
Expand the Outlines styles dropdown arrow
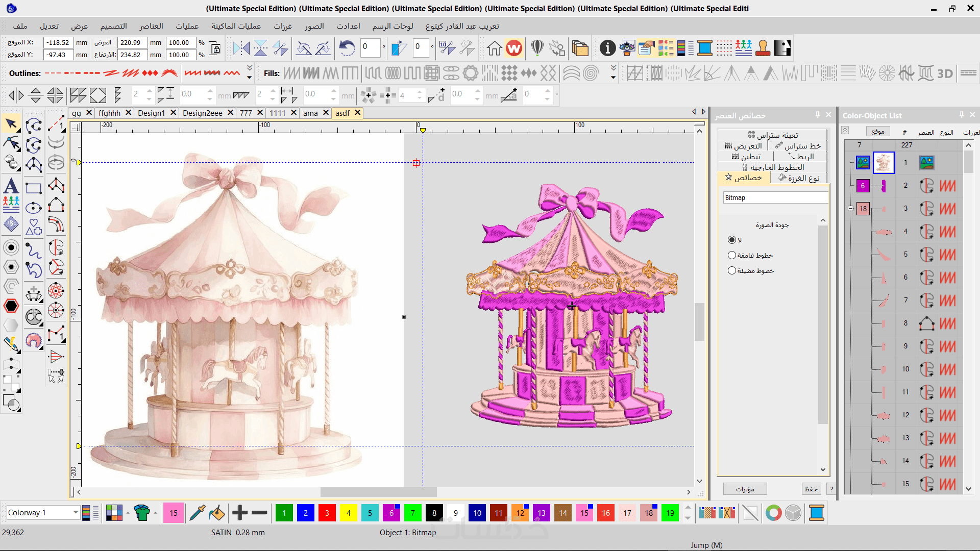point(250,77)
